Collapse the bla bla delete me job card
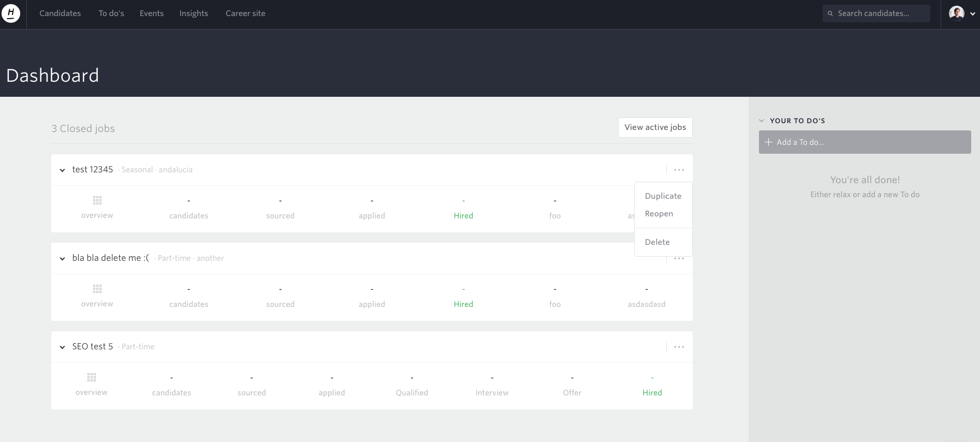Viewport: 980px width, 442px height. pyautogui.click(x=62, y=259)
